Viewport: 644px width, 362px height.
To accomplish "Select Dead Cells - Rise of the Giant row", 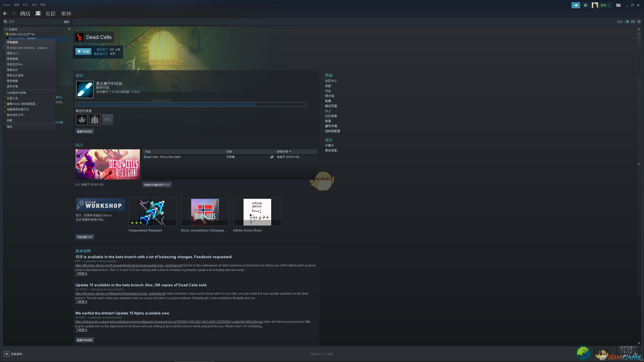I will [x=230, y=157].
